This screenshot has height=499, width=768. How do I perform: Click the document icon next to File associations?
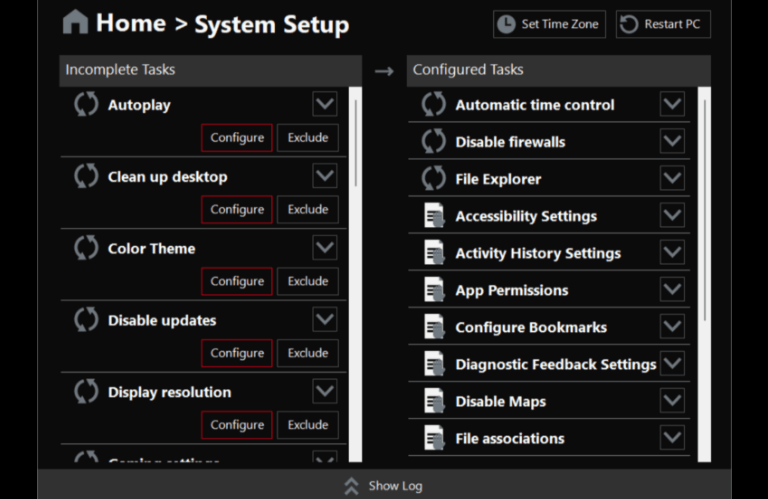coord(433,438)
